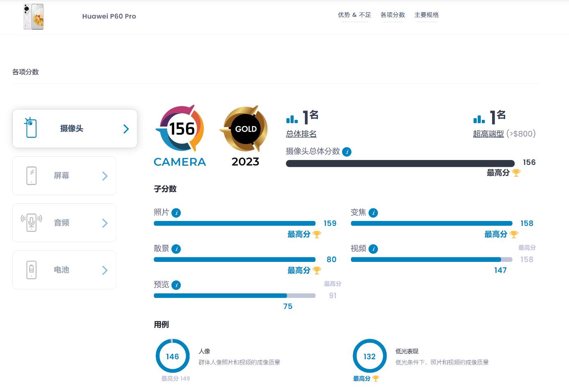Select the 屏幕 category card
The width and height of the screenshot is (569, 392).
pos(64,176)
